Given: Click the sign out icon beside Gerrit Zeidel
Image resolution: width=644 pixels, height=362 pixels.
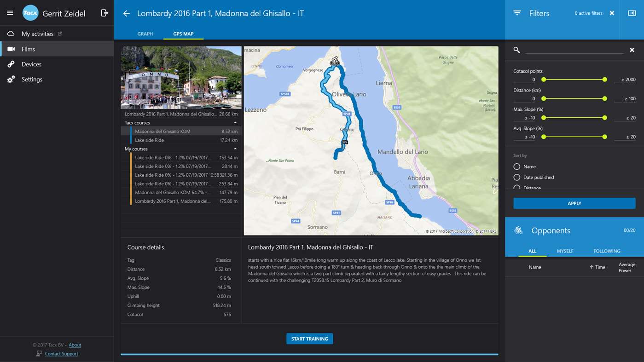Looking at the screenshot, I should pyautogui.click(x=104, y=12).
